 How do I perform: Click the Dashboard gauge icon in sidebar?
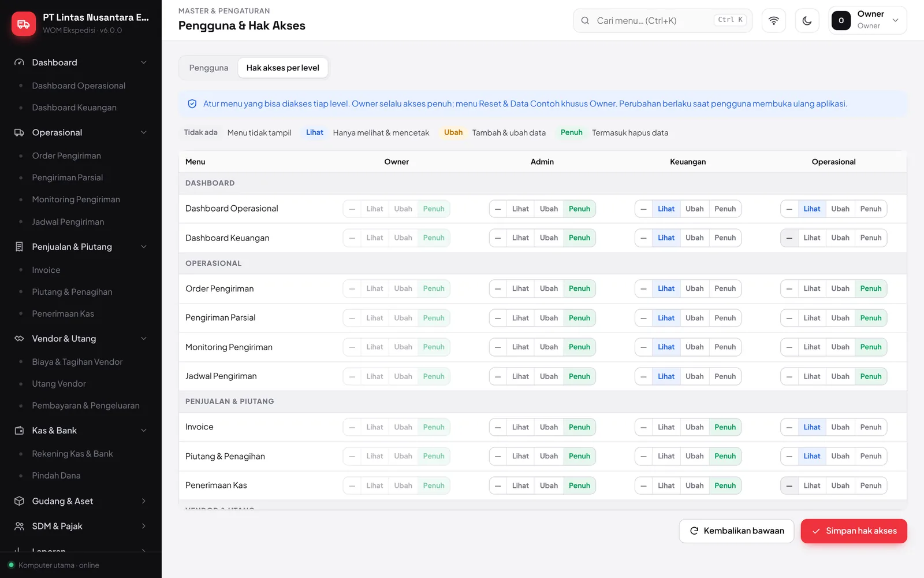point(19,62)
